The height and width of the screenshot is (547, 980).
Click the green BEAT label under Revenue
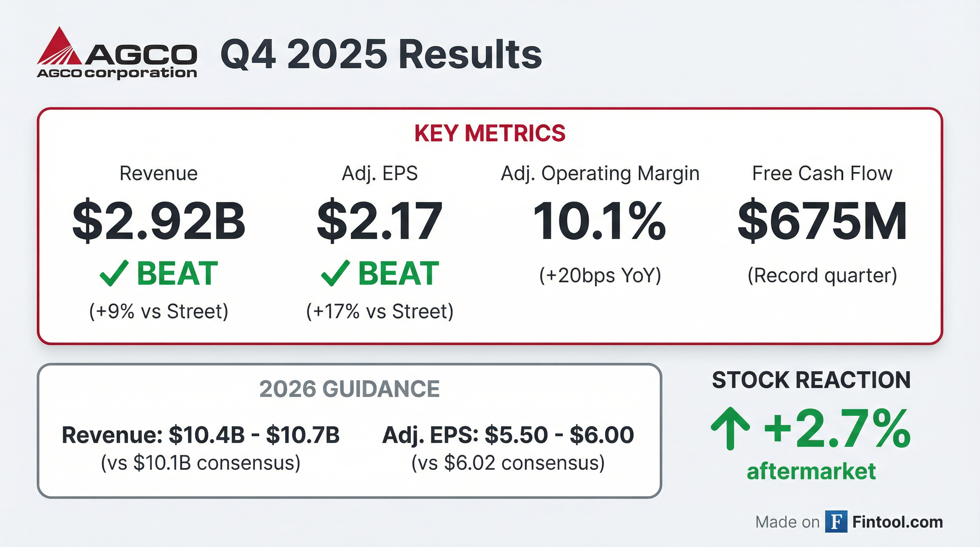[177, 273]
